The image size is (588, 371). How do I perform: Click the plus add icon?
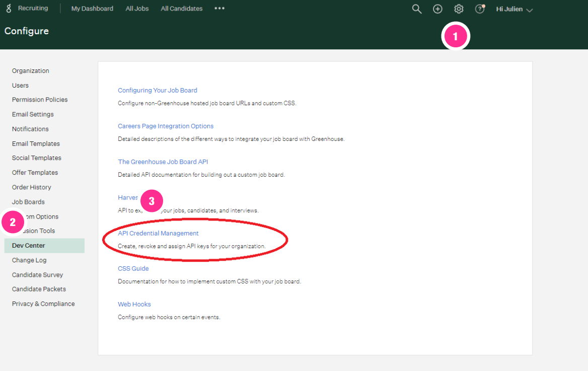click(x=437, y=9)
